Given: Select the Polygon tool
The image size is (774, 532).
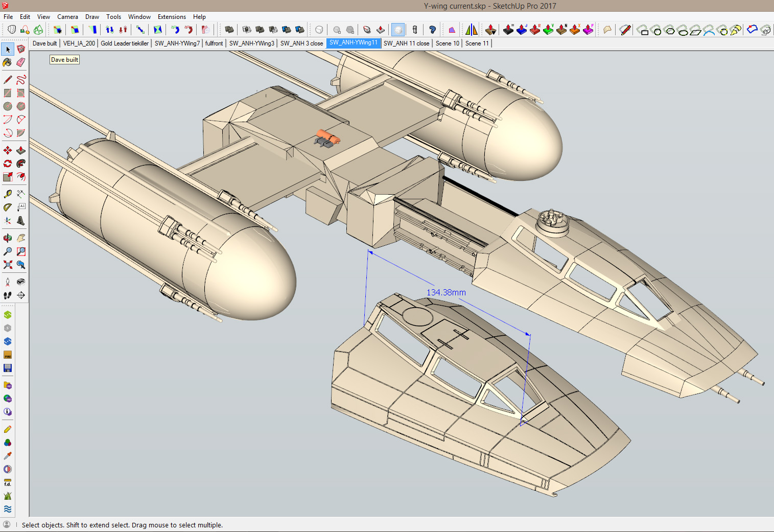Looking at the screenshot, I should pos(21,106).
